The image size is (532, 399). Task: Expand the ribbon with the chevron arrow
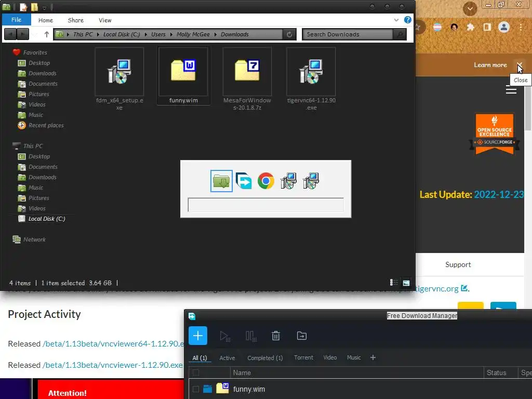[396, 20]
